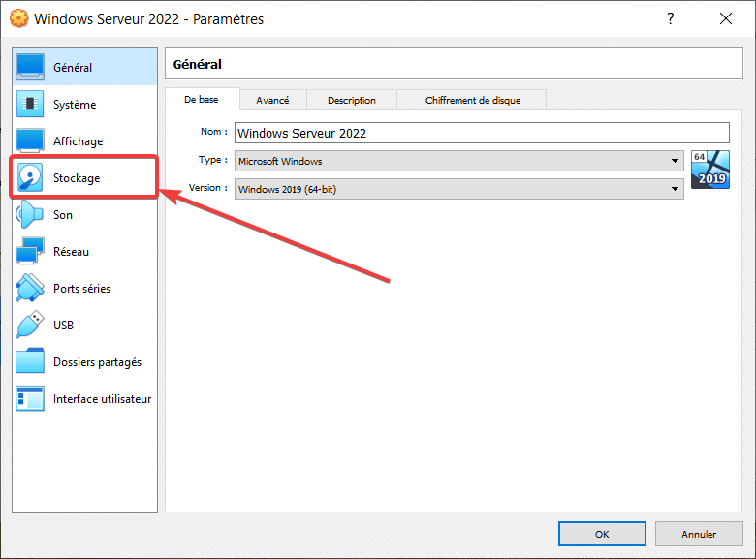Open the Type combo box

(459, 161)
